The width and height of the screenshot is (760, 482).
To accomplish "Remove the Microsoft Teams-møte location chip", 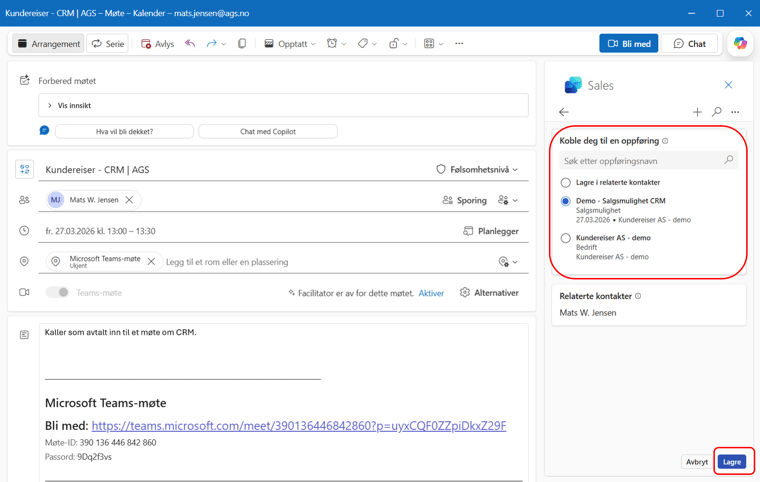I will [151, 262].
